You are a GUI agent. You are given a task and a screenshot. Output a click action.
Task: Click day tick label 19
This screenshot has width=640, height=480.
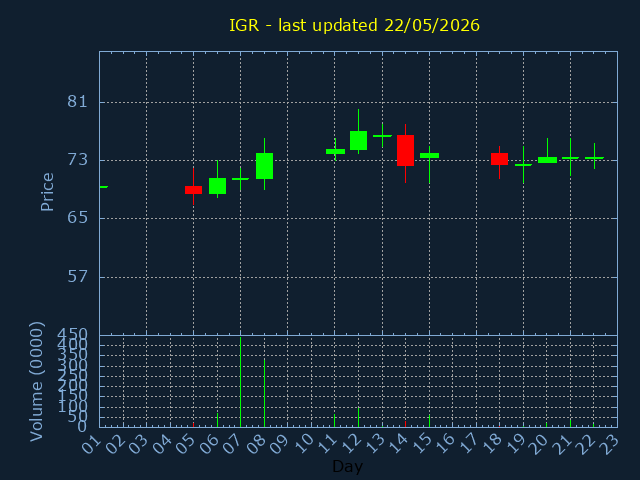point(516,444)
